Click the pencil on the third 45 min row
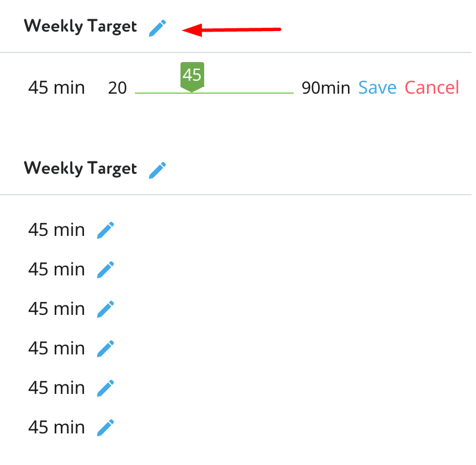Viewport: 476px width, 465px height. [x=105, y=309]
